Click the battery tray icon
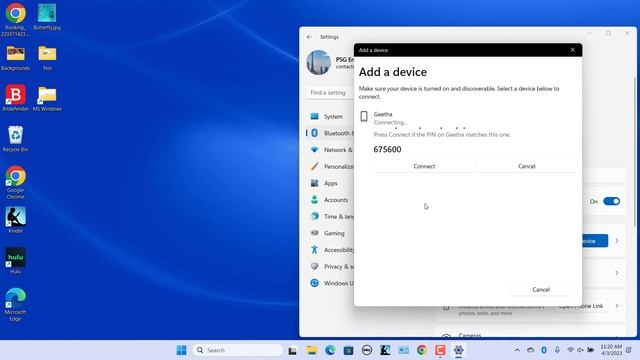Image resolution: width=640 pixels, height=360 pixels. click(591, 350)
